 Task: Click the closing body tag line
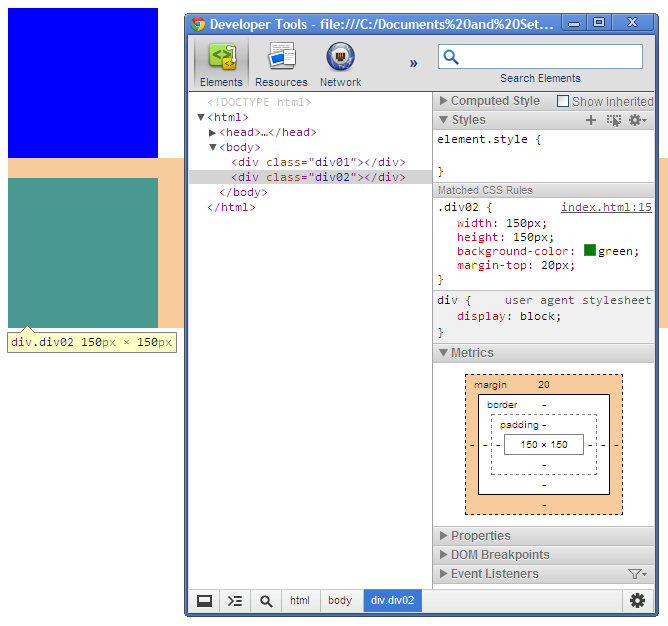(243, 192)
